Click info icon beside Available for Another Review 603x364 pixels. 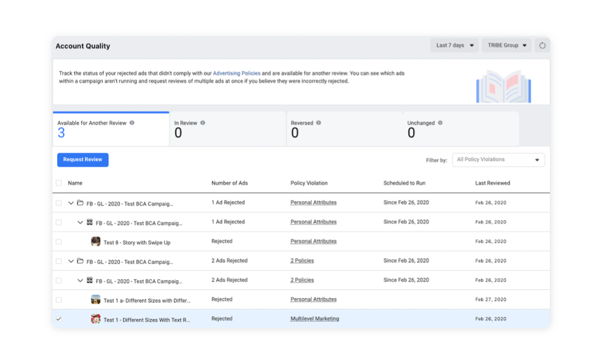tap(132, 123)
